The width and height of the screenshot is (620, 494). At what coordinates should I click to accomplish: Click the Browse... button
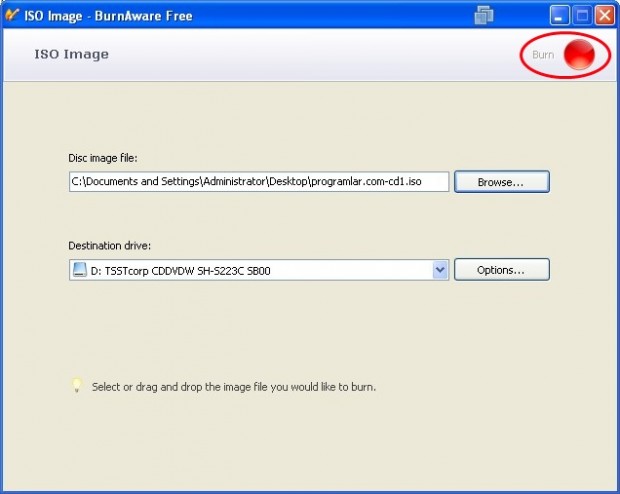502,182
